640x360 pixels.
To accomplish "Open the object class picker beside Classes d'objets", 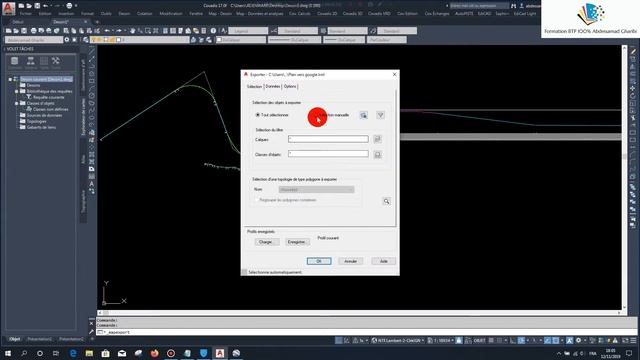I will tap(378, 154).
